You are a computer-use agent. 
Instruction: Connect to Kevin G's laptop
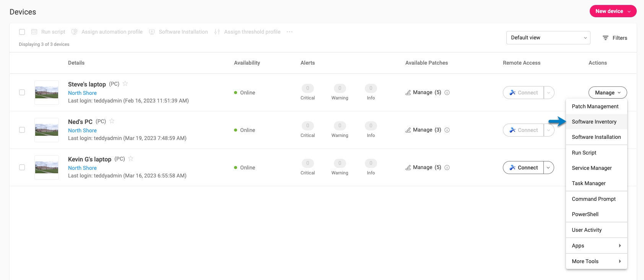(x=523, y=168)
